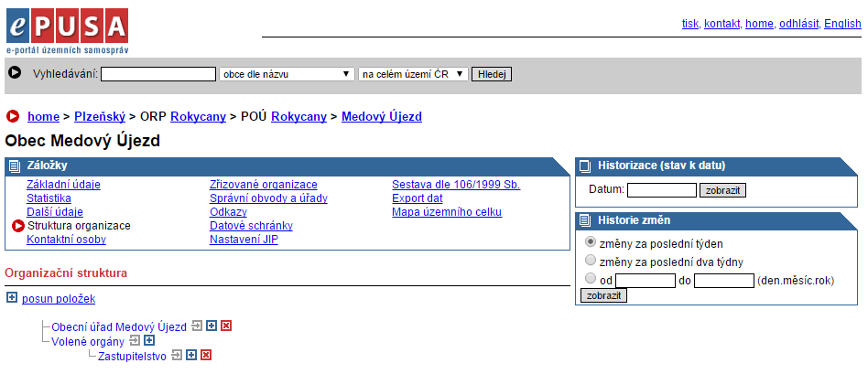Click the Historizace panel document icon
This screenshot has height=374, width=868.
pyautogui.click(x=584, y=166)
